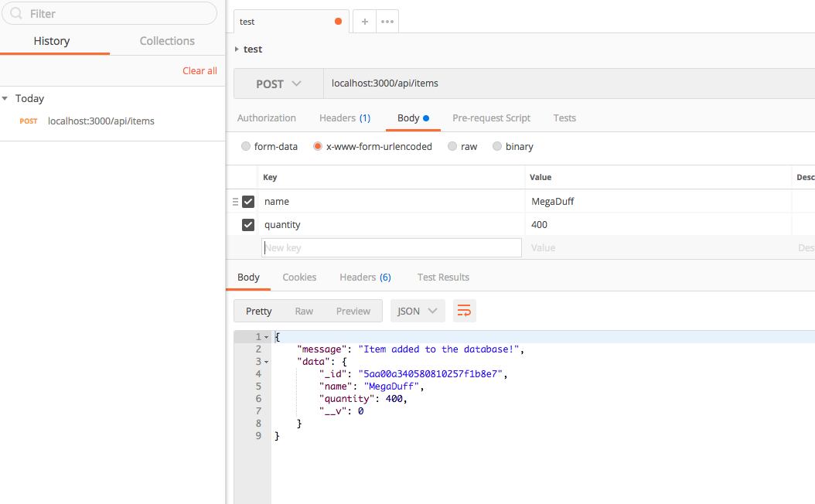The width and height of the screenshot is (815, 504).
Task: Expand the test request description
Action: point(237,49)
